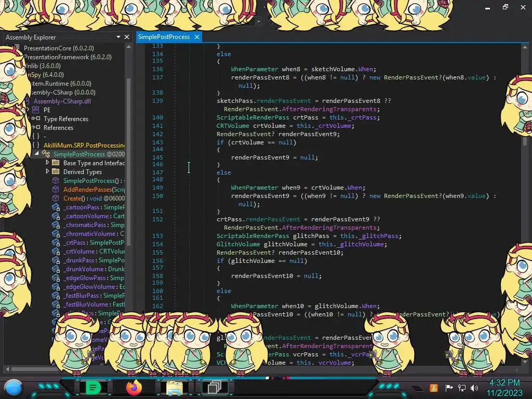
Task: Select the Create() method cube icon
Action: click(56, 198)
